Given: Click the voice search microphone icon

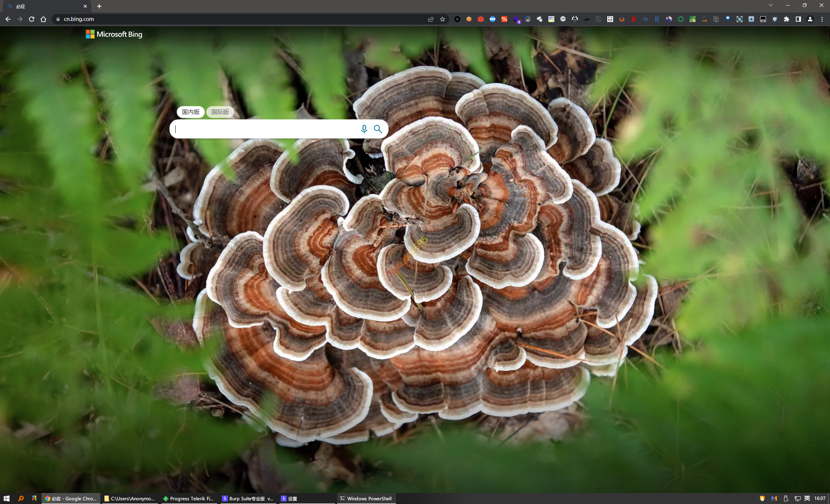Looking at the screenshot, I should click(364, 129).
